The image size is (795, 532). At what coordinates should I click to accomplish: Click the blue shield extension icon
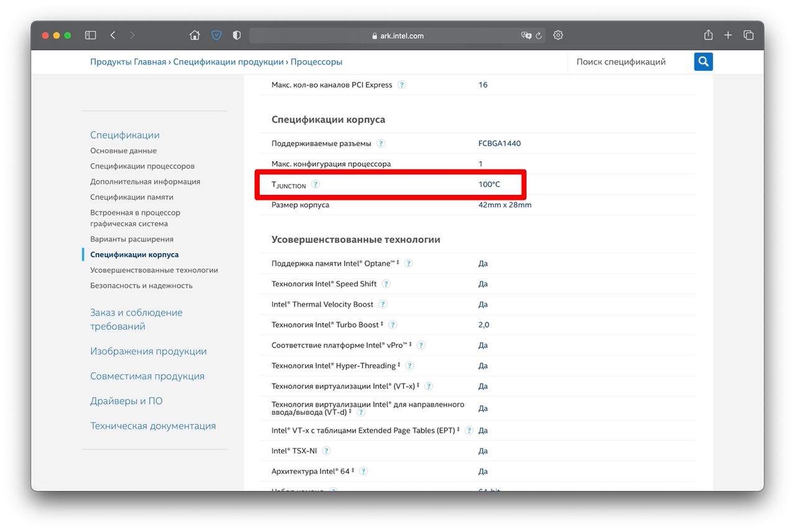pos(216,35)
